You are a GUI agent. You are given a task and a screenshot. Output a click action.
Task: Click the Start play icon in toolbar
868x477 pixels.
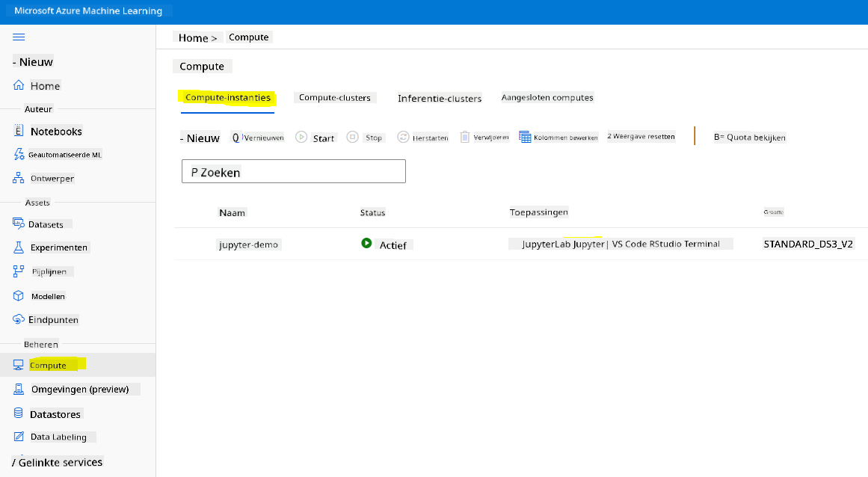pyautogui.click(x=301, y=137)
